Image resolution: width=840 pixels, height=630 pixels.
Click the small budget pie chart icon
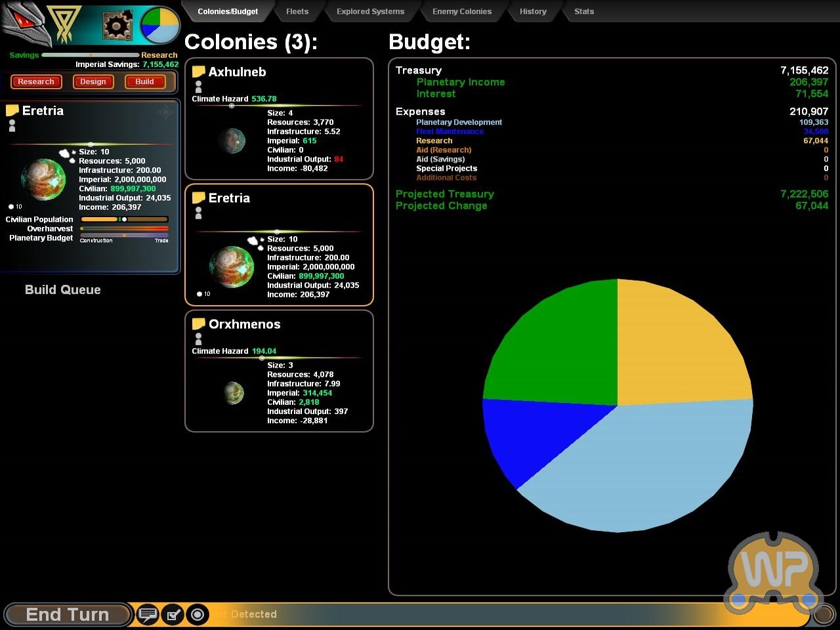pos(160,26)
